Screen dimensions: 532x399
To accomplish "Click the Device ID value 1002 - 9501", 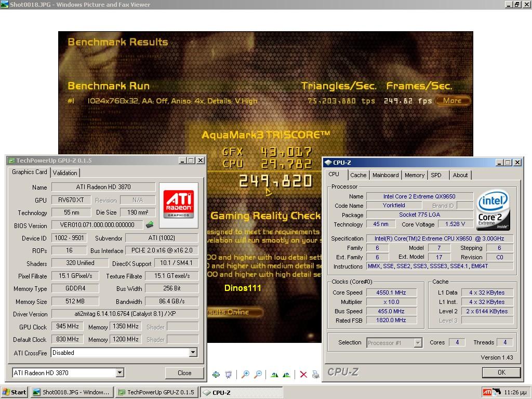I will [69, 238].
